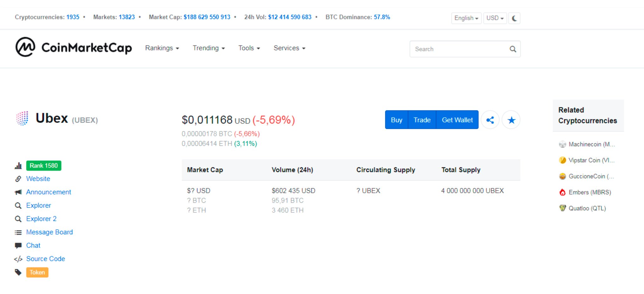Expand the Services menu
644x294 pixels.
point(289,48)
